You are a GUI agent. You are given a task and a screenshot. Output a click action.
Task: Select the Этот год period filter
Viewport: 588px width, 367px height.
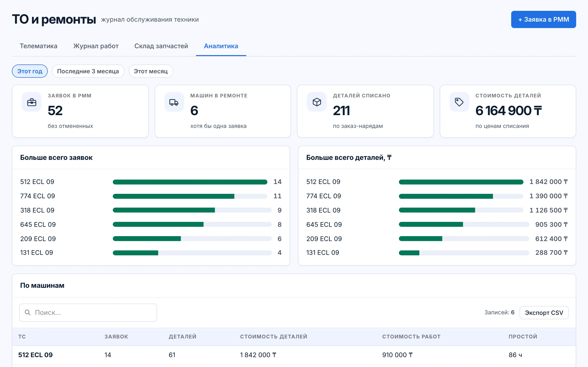(30, 71)
